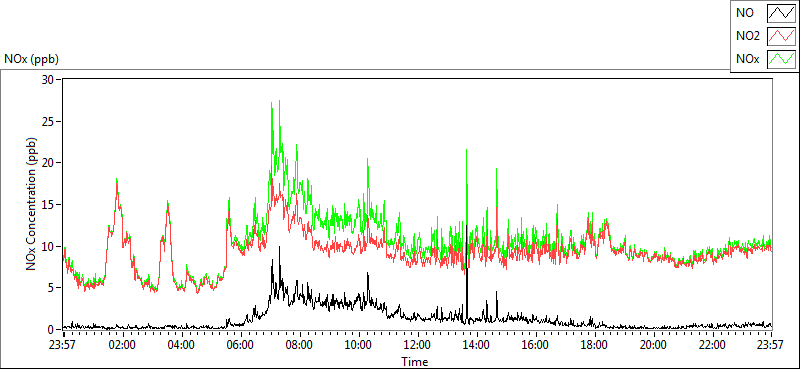Click the 18:00 time axis label

(x=594, y=344)
